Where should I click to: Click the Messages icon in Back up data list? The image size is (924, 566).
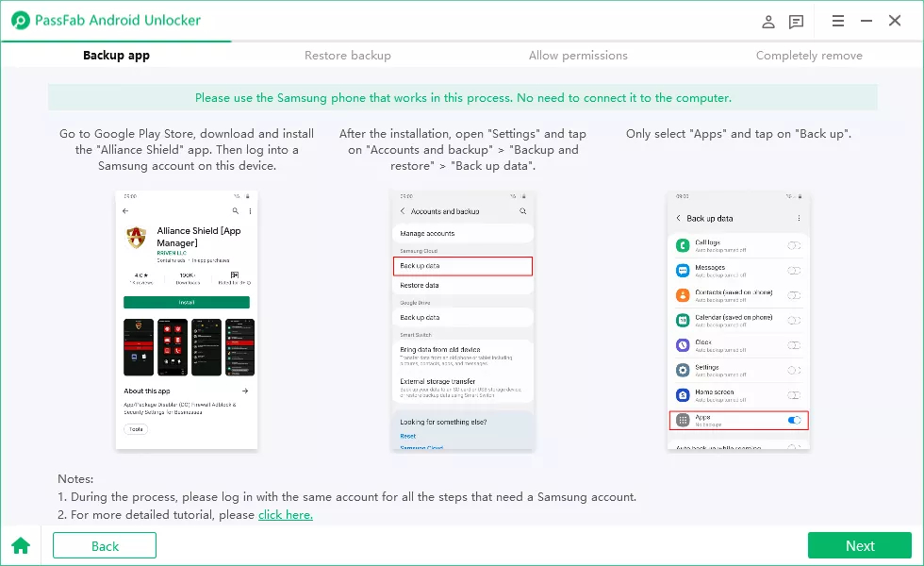[681, 269]
